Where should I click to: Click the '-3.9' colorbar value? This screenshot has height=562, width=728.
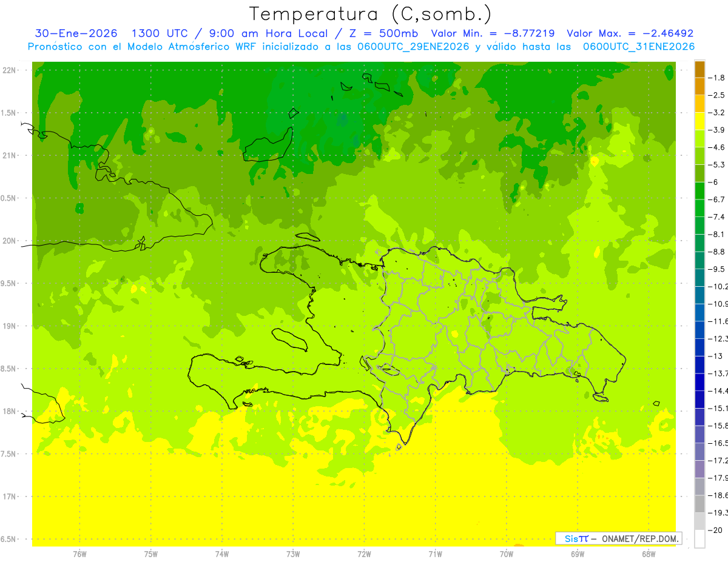click(x=717, y=130)
